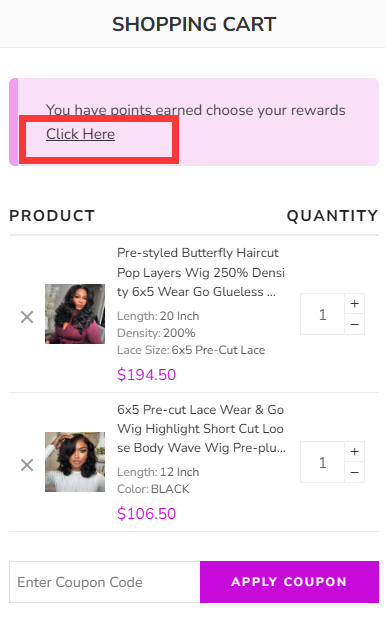Open the Click Here rewards link
Viewport: 386px width, 617px height.
[81, 134]
